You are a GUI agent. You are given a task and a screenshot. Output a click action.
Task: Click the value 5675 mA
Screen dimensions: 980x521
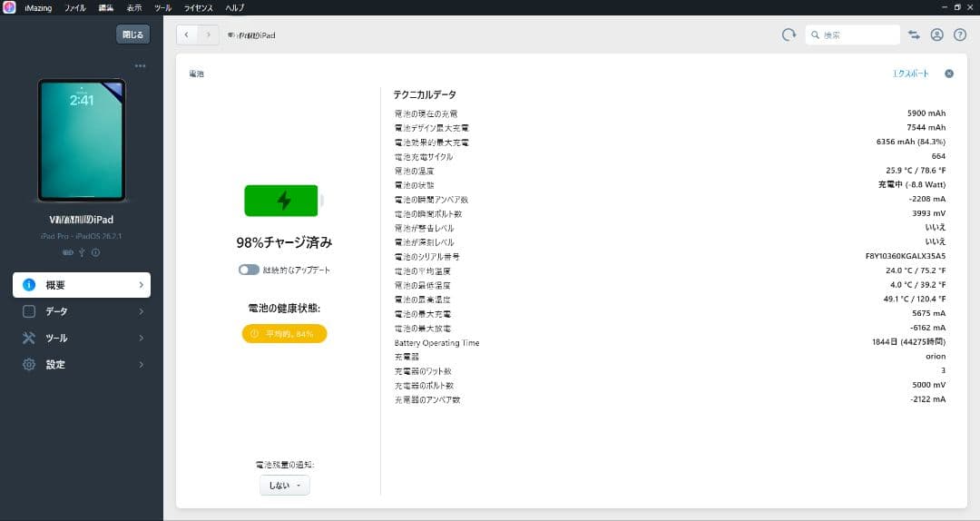point(929,313)
